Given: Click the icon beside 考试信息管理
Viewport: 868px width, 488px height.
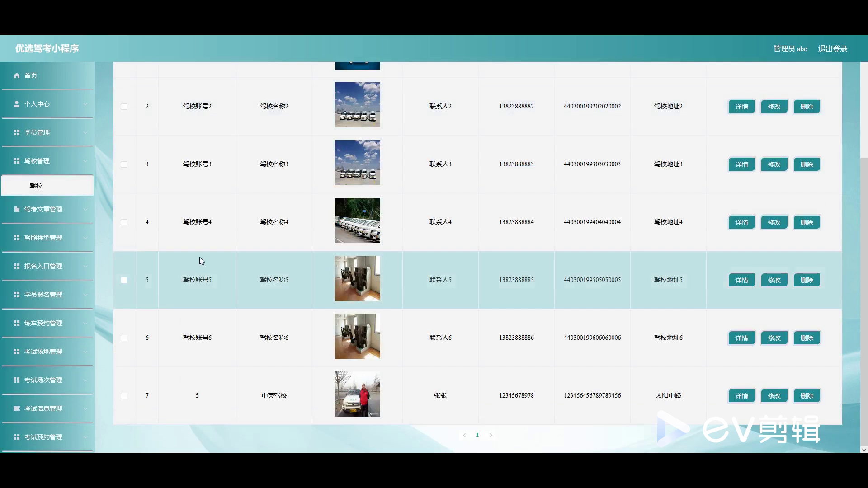Looking at the screenshot, I should [17, 408].
